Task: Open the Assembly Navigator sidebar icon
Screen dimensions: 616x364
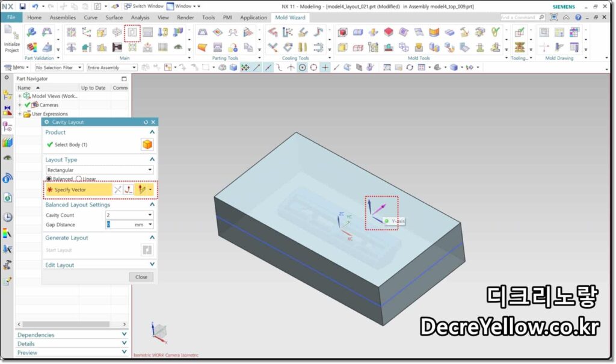Action: coord(7,94)
